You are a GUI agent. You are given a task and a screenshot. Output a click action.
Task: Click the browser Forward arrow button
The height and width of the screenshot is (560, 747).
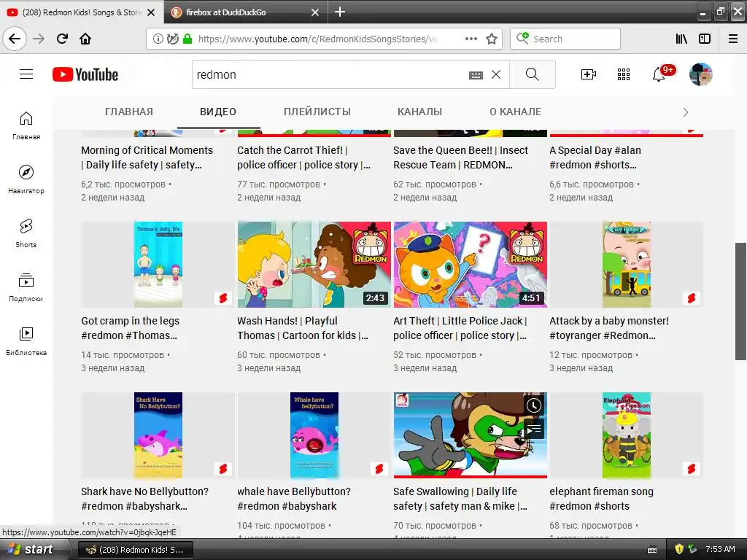point(39,39)
